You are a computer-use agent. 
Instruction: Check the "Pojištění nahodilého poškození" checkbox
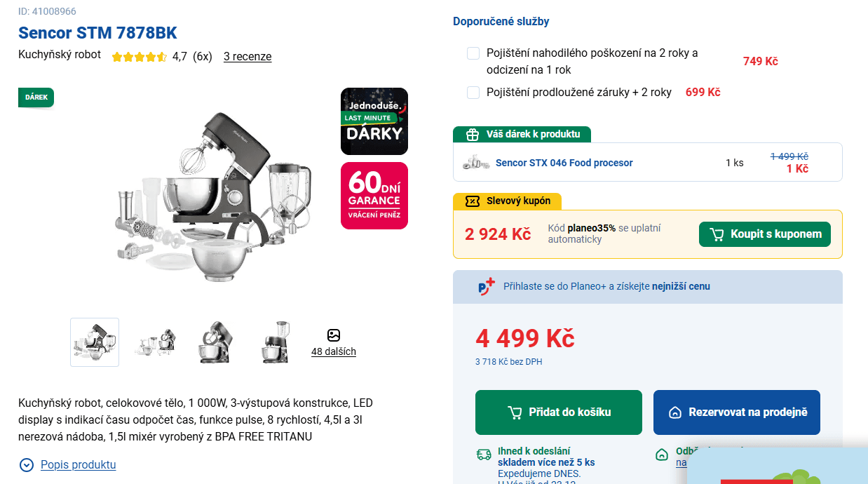473,53
